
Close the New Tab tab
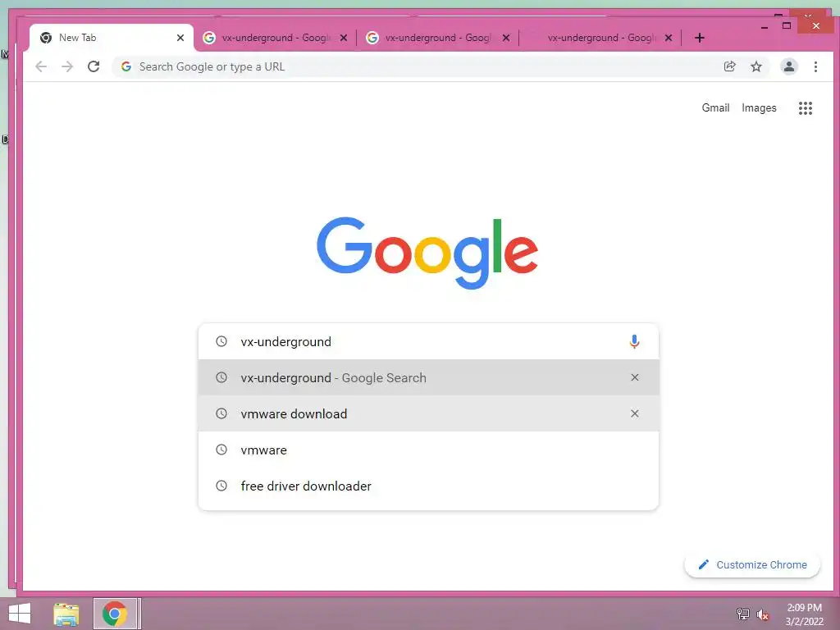(180, 38)
